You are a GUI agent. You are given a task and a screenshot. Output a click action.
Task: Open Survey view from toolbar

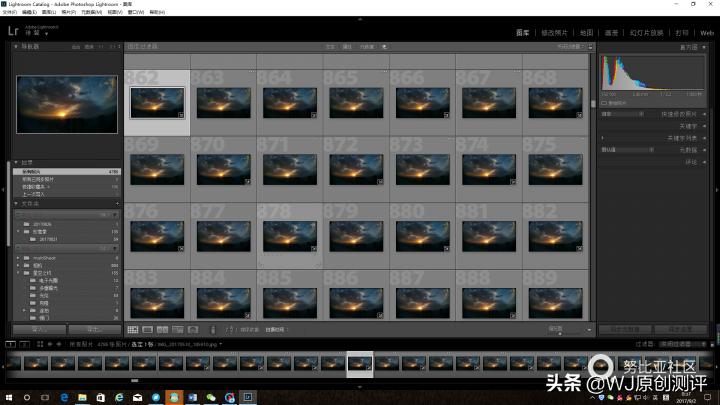(178, 329)
